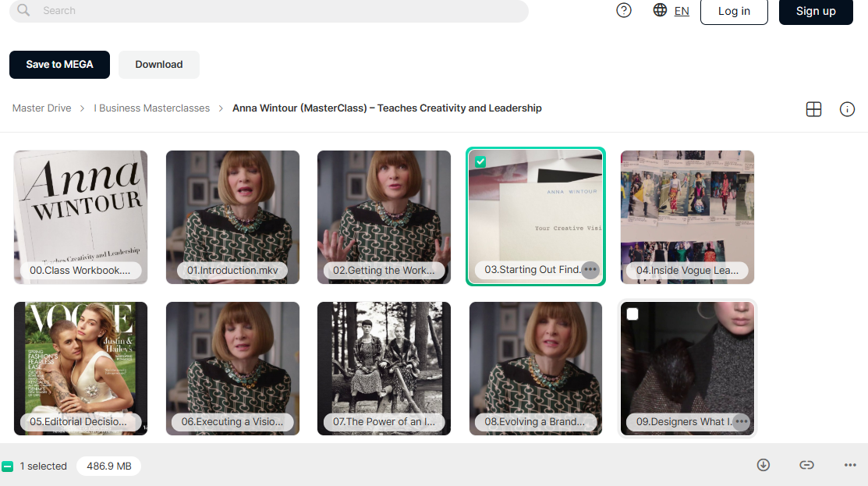The image size is (868, 486).
Task: Click the get link icon in bottom bar
Action: [806, 465]
